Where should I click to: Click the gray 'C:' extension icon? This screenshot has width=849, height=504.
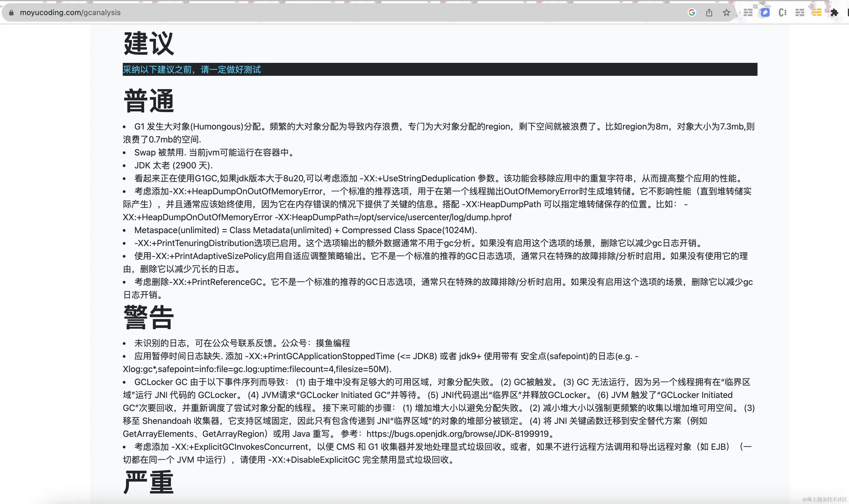click(782, 13)
